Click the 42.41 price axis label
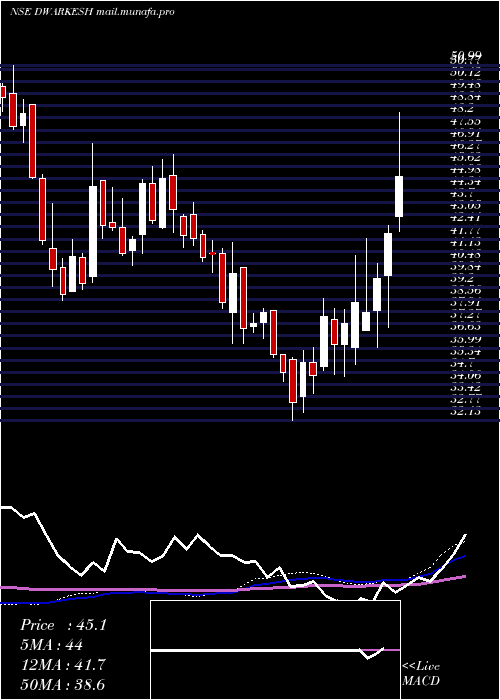 pos(466,218)
